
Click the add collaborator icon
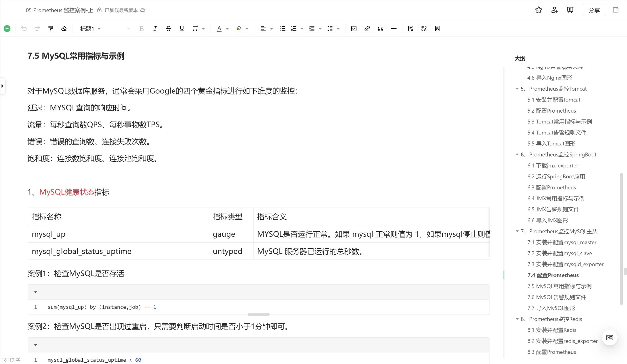pos(554,10)
